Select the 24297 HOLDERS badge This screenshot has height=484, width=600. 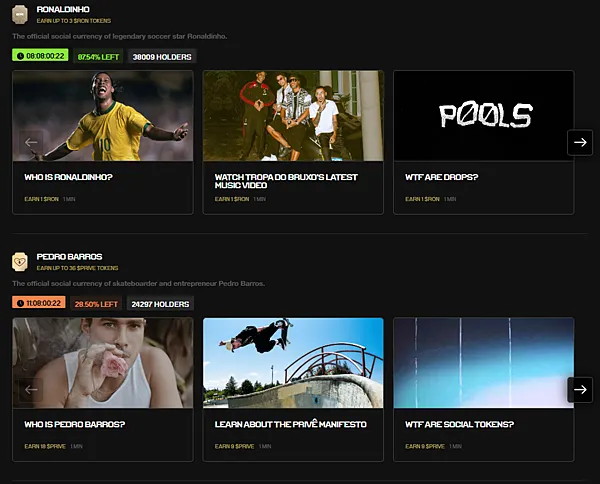pos(160,304)
